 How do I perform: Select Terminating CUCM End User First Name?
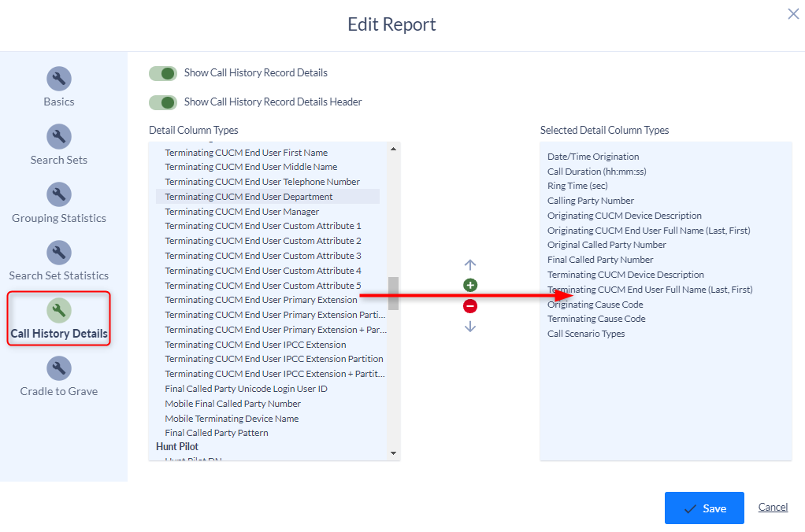[x=246, y=153]
